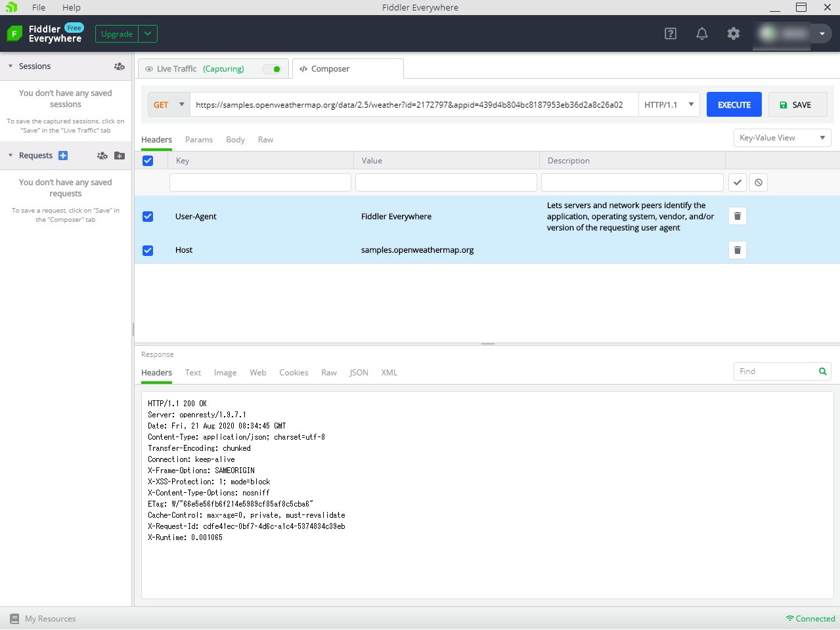This screenshot has width=840, height=630.
Task: Uncheck the User-Agent header checkbox
Action: click(148, 217)
